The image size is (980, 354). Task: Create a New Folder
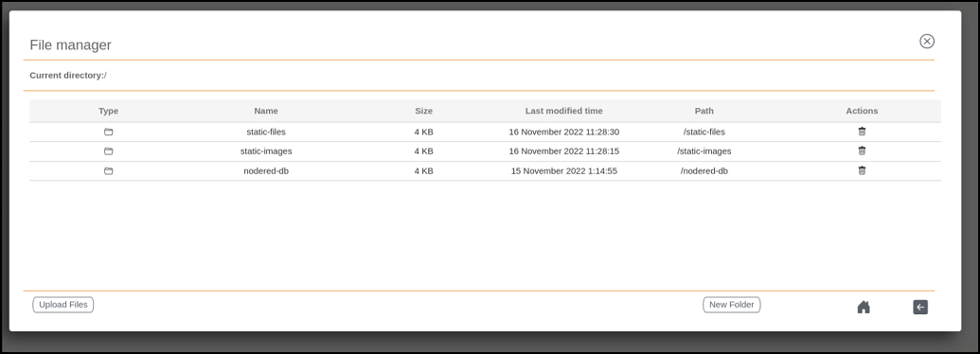coord(731,305)
